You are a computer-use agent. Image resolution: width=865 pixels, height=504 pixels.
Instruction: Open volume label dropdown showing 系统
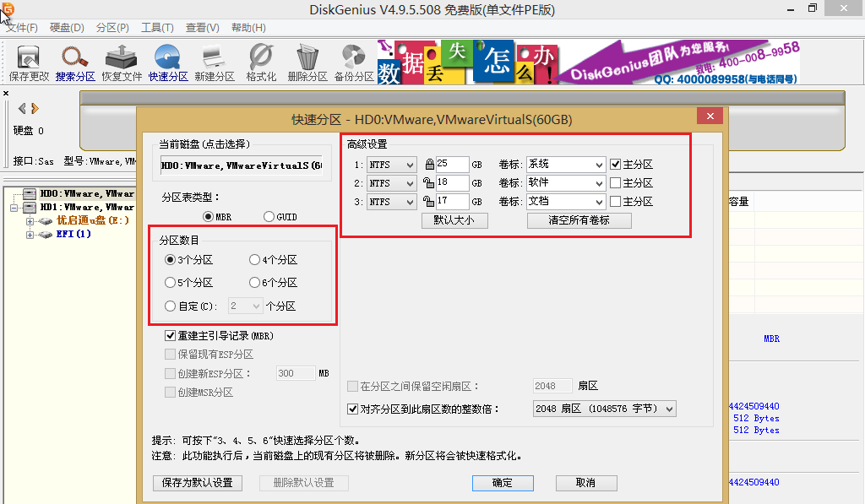pos(565,165)
